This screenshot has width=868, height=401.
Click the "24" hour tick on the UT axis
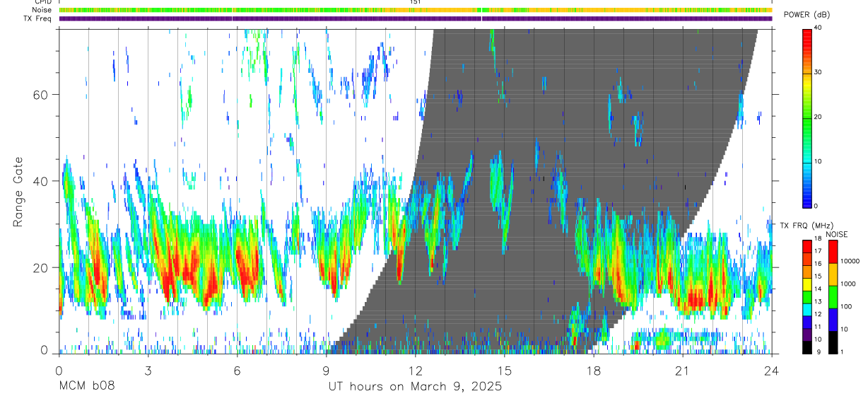pyautogui.click(x=771, y=370)
